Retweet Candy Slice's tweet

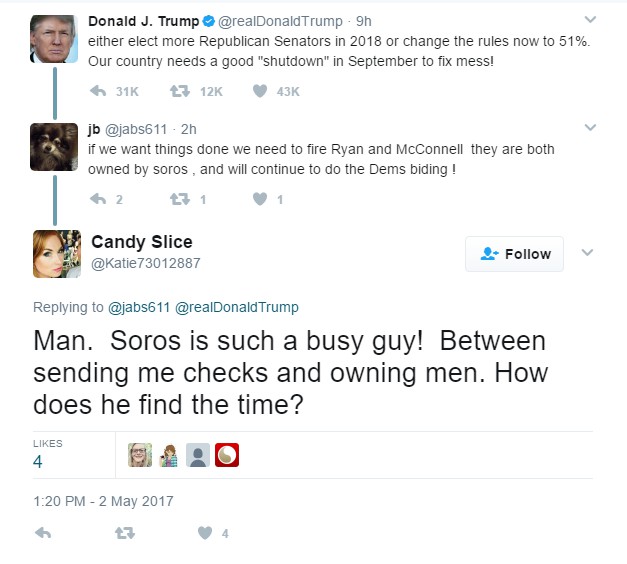pos(124,533)
